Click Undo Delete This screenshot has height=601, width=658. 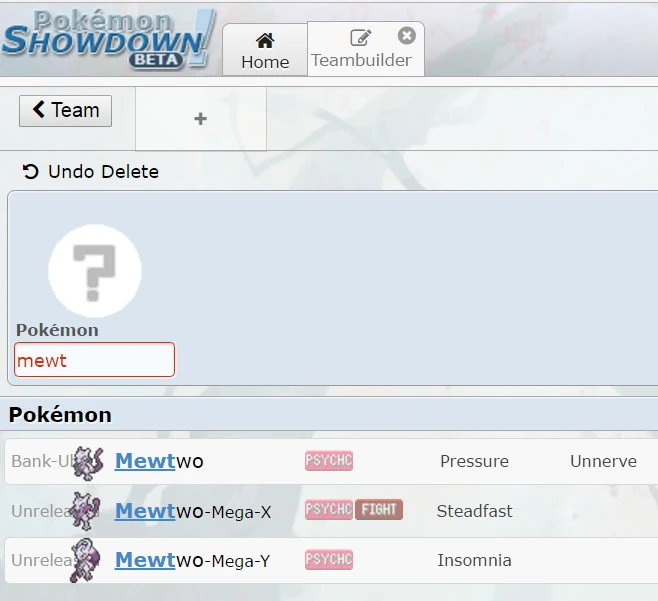pos(91,172)
